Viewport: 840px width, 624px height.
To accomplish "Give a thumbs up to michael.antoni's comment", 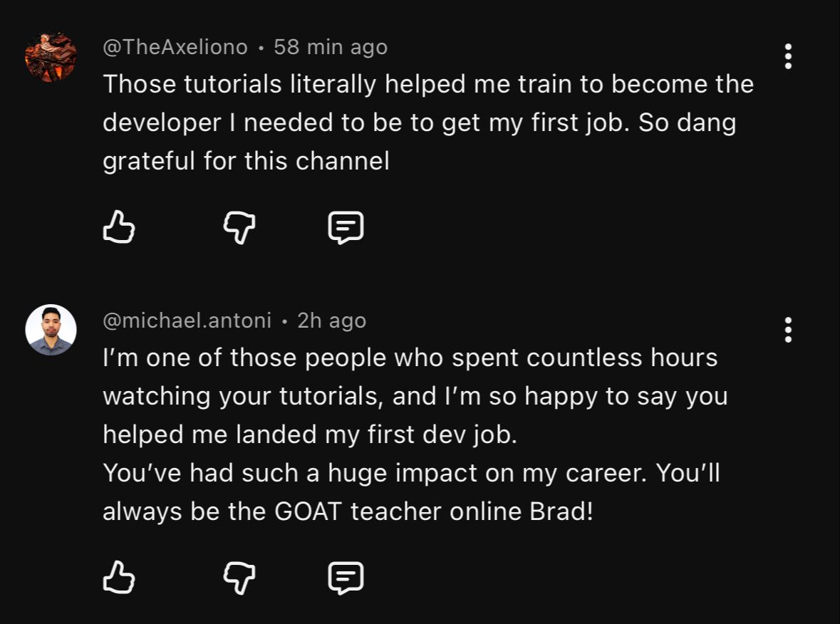I will coord(119,577).
